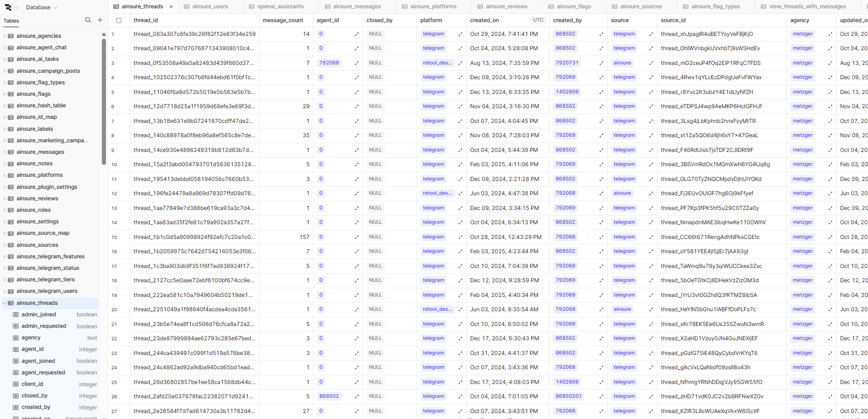868x419 pixels.
Task: Open platform reference arrow in row 15
Action: 460,237
